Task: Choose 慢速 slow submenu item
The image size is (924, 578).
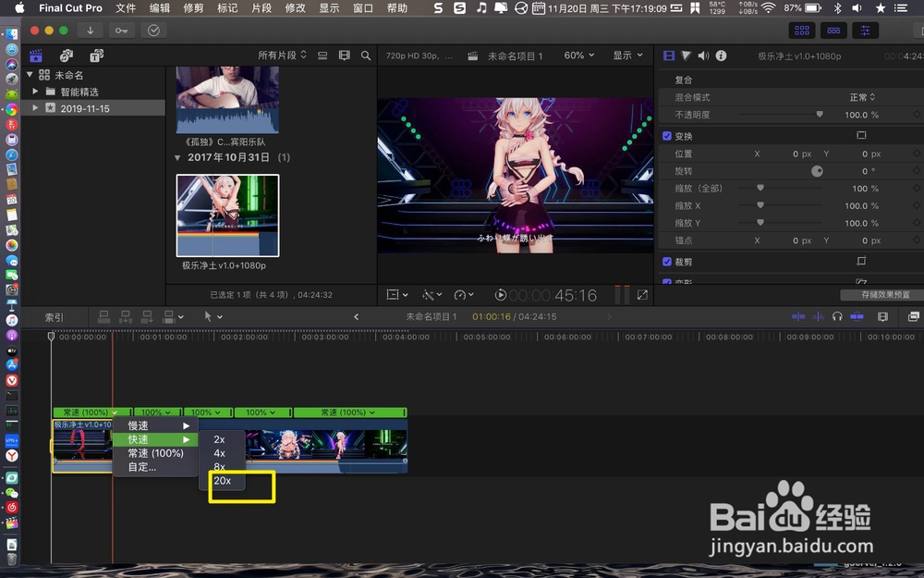Action: [x=155, y=425]
